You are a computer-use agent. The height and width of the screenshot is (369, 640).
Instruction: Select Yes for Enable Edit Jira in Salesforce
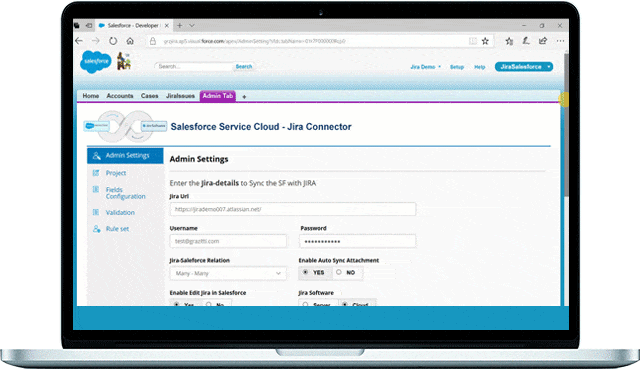[x=176, y=304]
